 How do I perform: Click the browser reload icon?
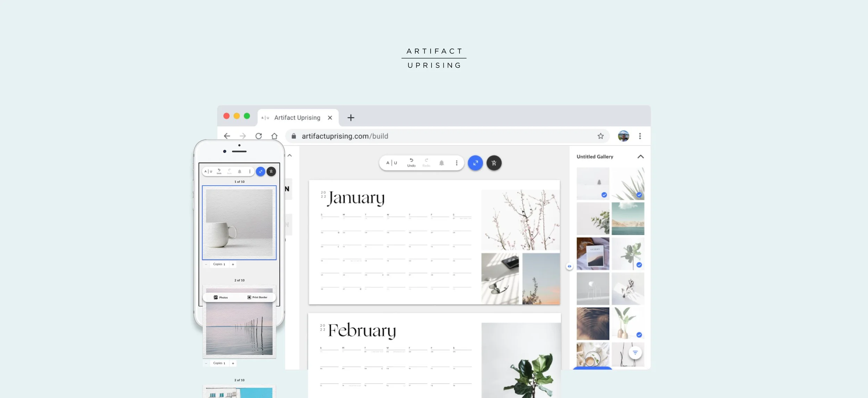click(x=259, y=136)
